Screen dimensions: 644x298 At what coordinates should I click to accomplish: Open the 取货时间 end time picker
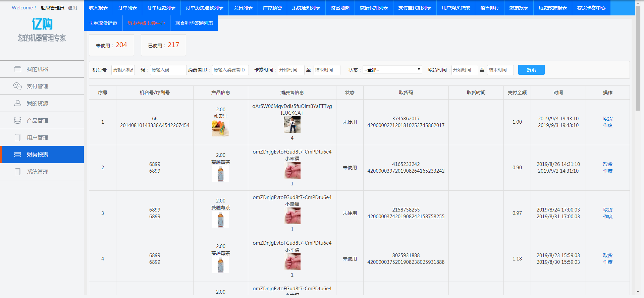pos(500,70)
